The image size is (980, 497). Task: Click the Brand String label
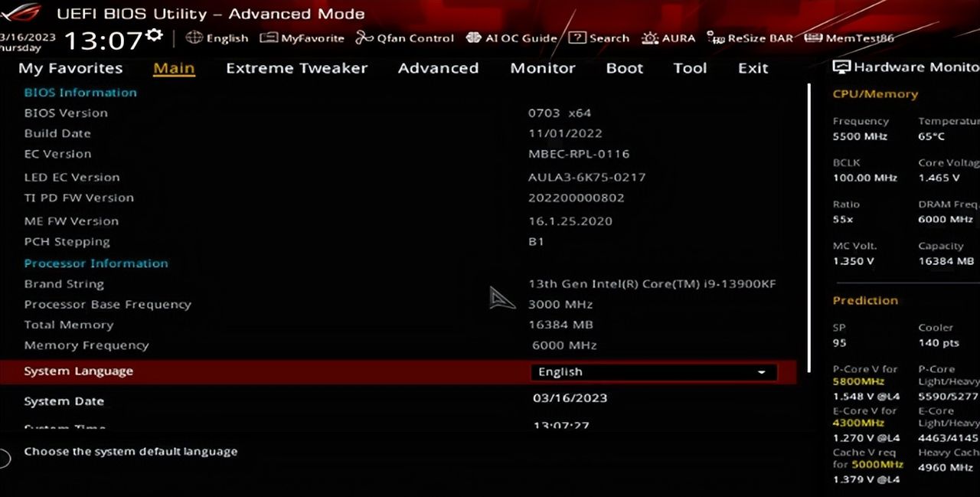pyautogui.click(x=64, y=284)
